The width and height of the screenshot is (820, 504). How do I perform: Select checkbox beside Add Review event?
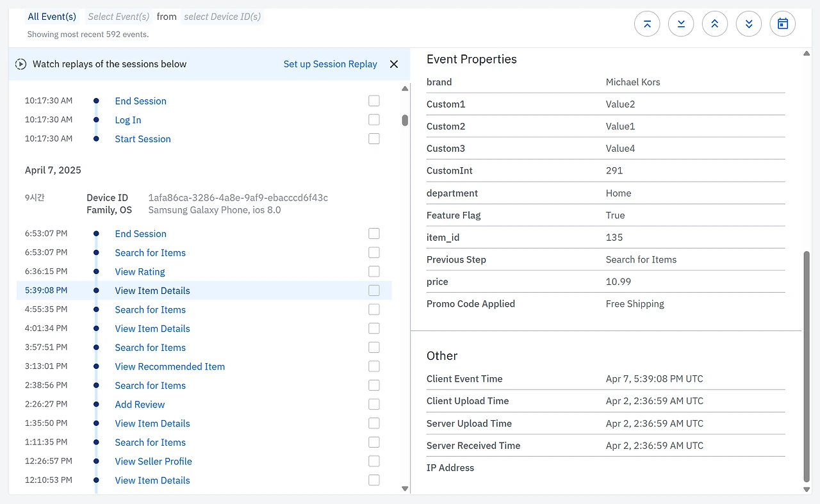point(374,404)
